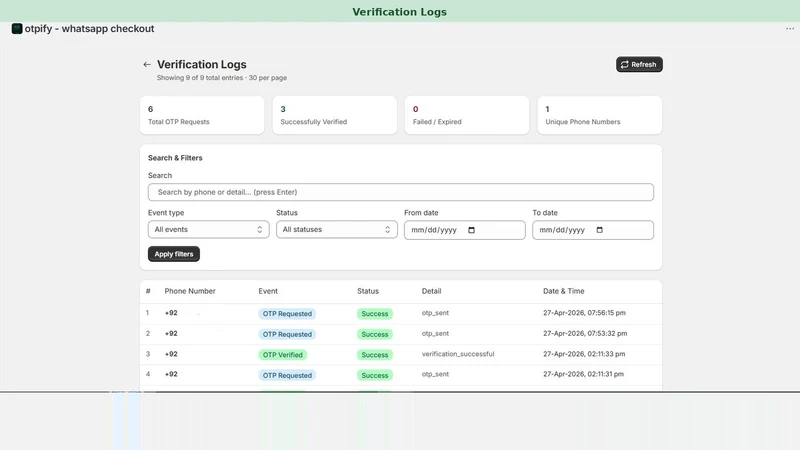Image resolution: width=800 pixels, height=450 pixels.
Task: Click otpify - whatsapp checkout app title
Action: point(89,29)
